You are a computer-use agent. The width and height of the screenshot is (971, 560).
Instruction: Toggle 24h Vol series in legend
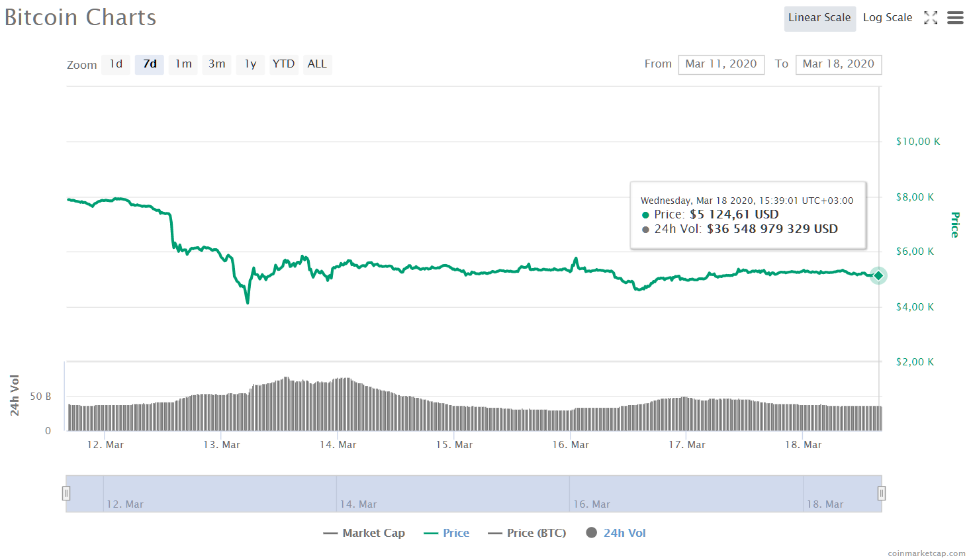tap(616, 533)
